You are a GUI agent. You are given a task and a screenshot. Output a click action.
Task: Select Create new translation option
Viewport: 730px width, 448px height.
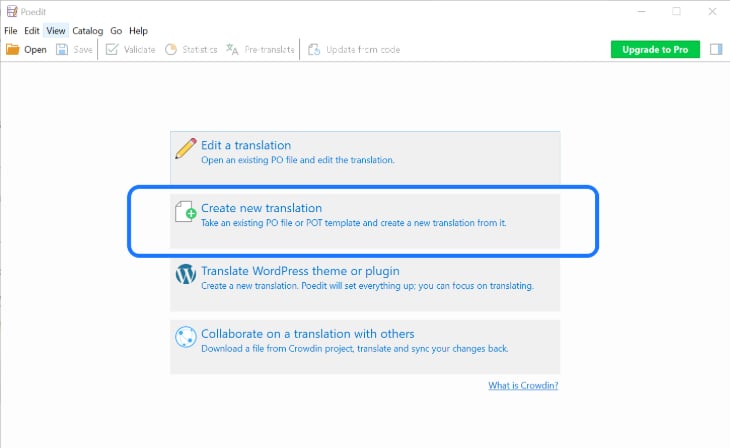[x=365, y=221]
